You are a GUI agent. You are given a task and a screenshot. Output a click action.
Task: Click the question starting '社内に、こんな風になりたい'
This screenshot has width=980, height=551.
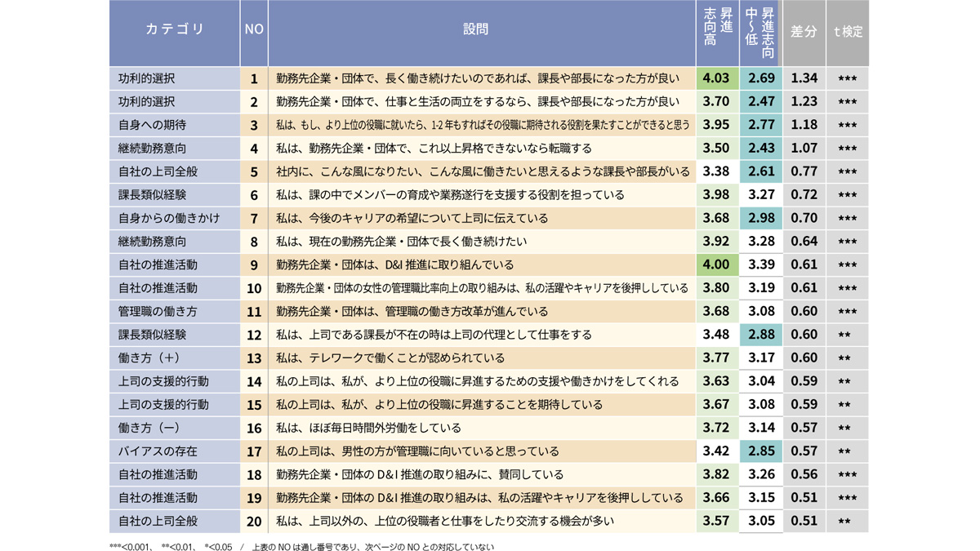coord(482,171)
